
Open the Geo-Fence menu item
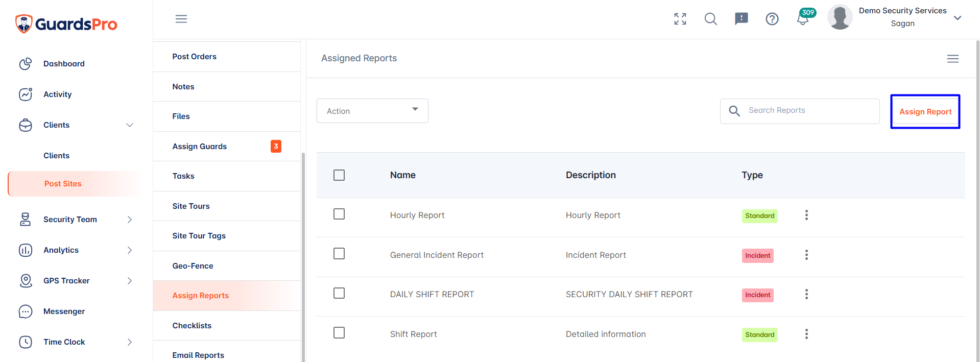point(227,266)
